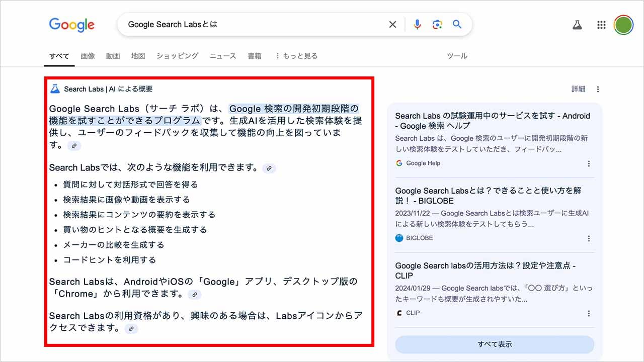Switch to the 動画 tab
Viewport: 644px width, 362px height.
tap(113, 56)
